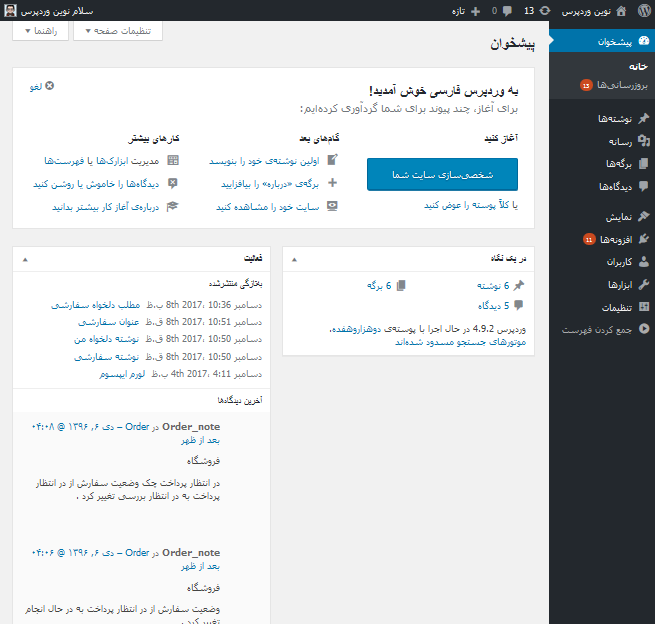Image resolution: width=655 pixels, height=624 pixels.
Task: Collapse the فعالیت widget
Action: (x=25, y=259)
